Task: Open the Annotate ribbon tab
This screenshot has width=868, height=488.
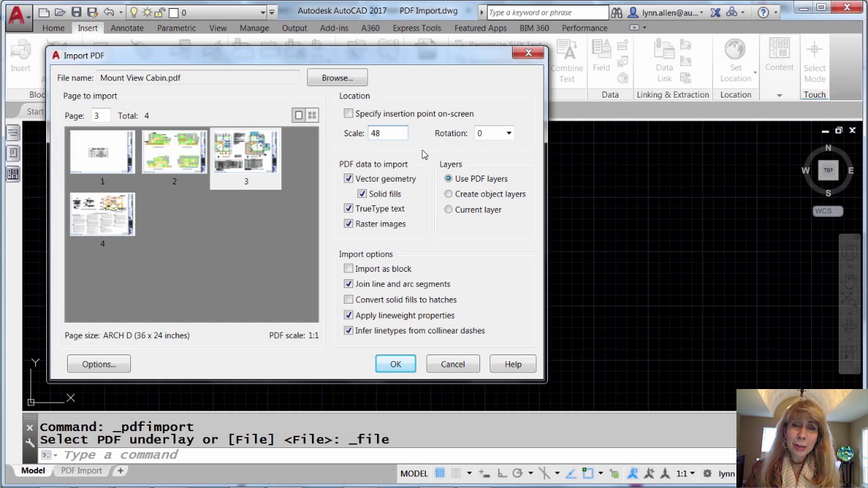Action: point(127,28)
